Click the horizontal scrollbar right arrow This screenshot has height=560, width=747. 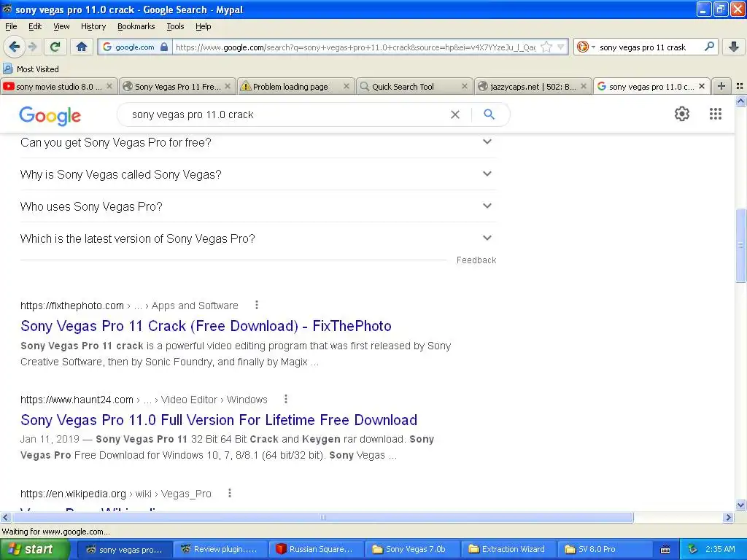(x=728, y=517)
